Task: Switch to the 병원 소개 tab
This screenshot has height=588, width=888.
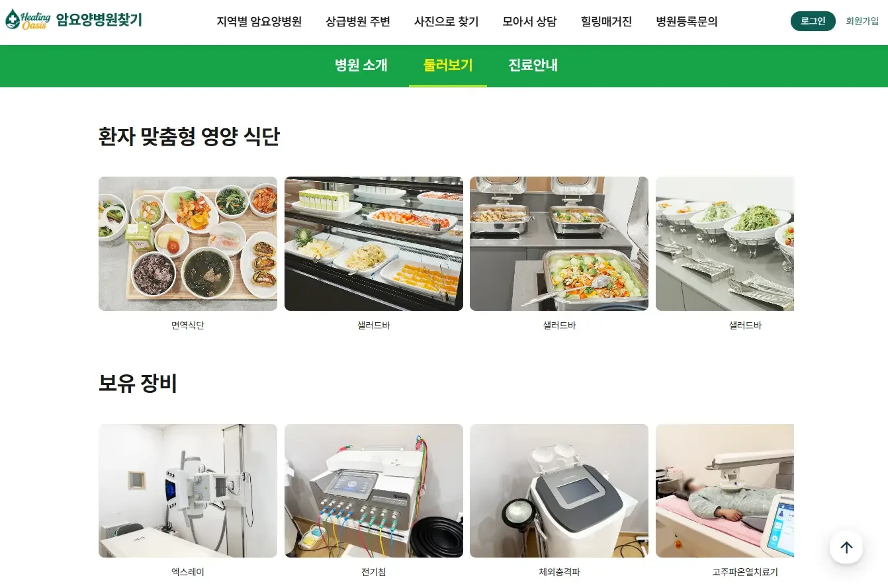Action: 361,65
